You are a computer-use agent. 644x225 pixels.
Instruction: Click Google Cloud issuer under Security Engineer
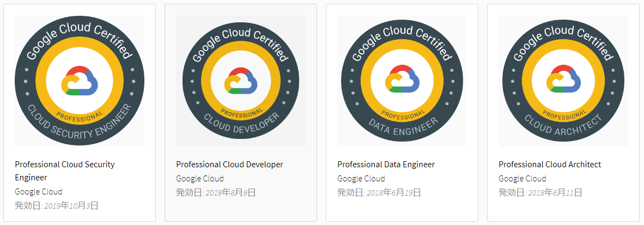pyautogui.click(x=39, y=192)
